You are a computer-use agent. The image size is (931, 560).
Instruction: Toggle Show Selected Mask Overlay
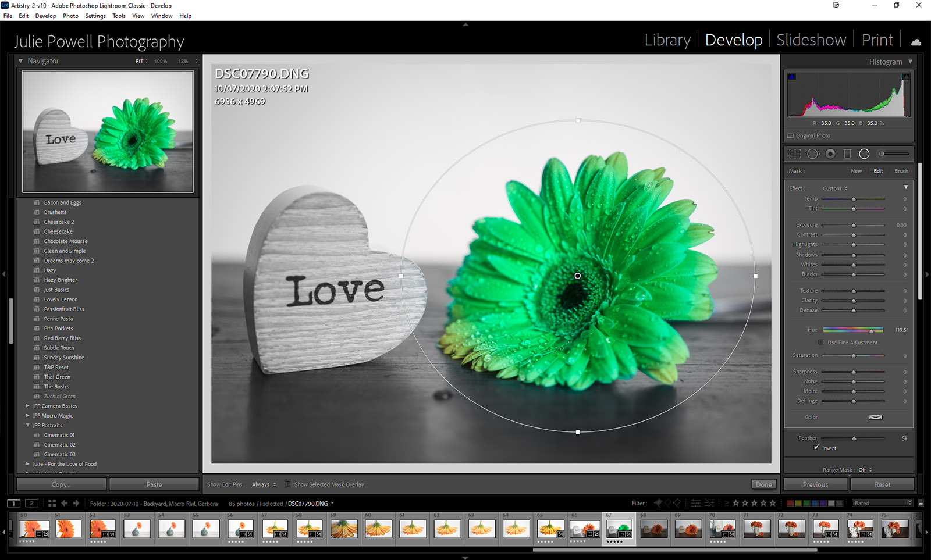(x=288, y=484)
